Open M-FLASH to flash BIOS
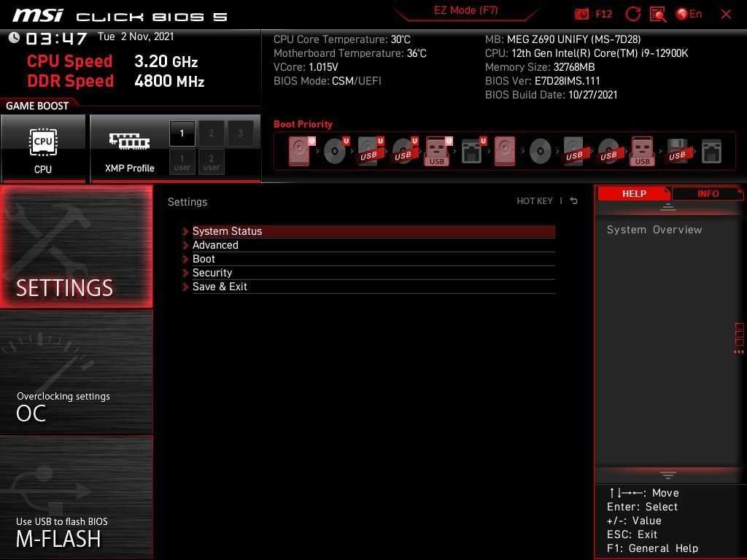 [x=76, y=497]
